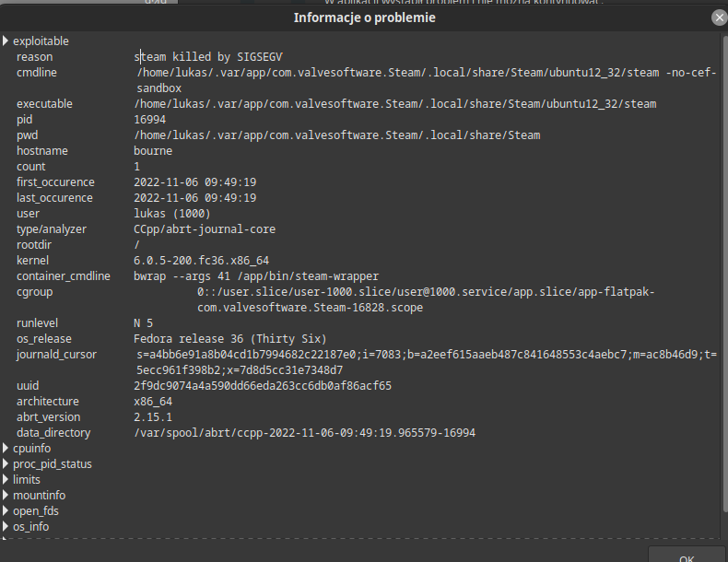Expand the proc_pid_status section
Screen dimensions: 728x562
(6, 464)
